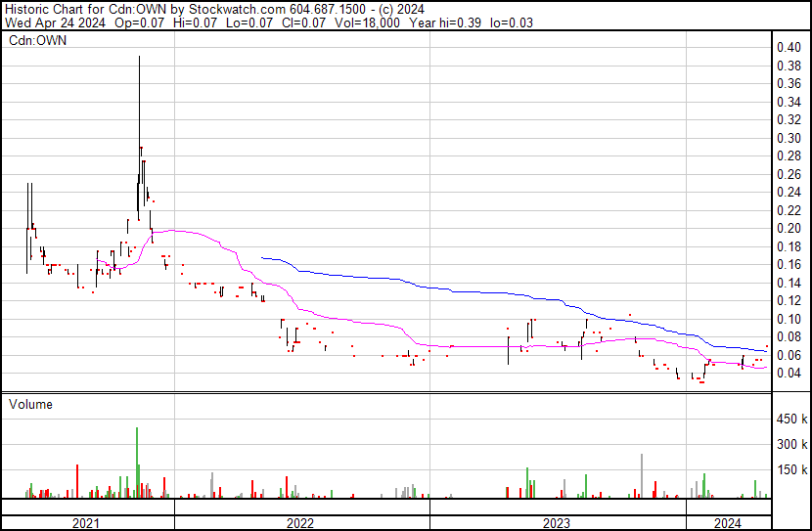Click the Volume panel label
Screen dimensions: 812x531
(x=30, y=404)
